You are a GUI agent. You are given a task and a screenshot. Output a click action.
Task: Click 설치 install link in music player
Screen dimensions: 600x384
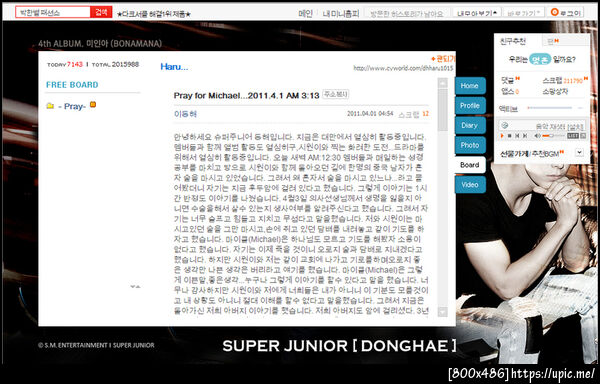coord(576,127)
